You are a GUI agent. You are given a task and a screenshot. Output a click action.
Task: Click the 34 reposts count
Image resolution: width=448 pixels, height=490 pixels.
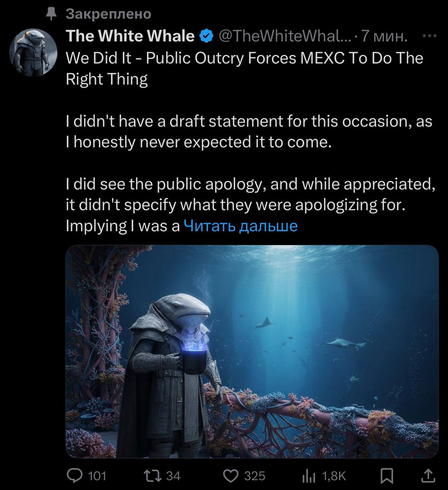(173, 476)
